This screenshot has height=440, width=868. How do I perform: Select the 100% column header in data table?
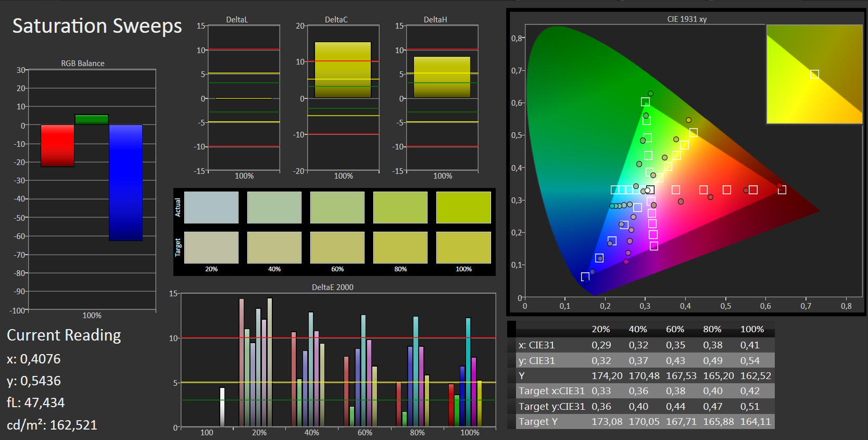point(752,329)
